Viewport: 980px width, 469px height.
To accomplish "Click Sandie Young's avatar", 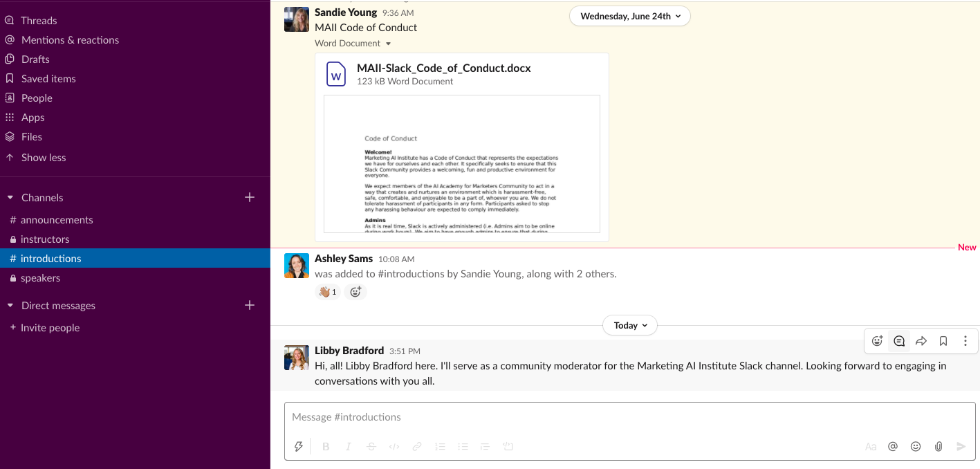I will click(x=297, y=19).
